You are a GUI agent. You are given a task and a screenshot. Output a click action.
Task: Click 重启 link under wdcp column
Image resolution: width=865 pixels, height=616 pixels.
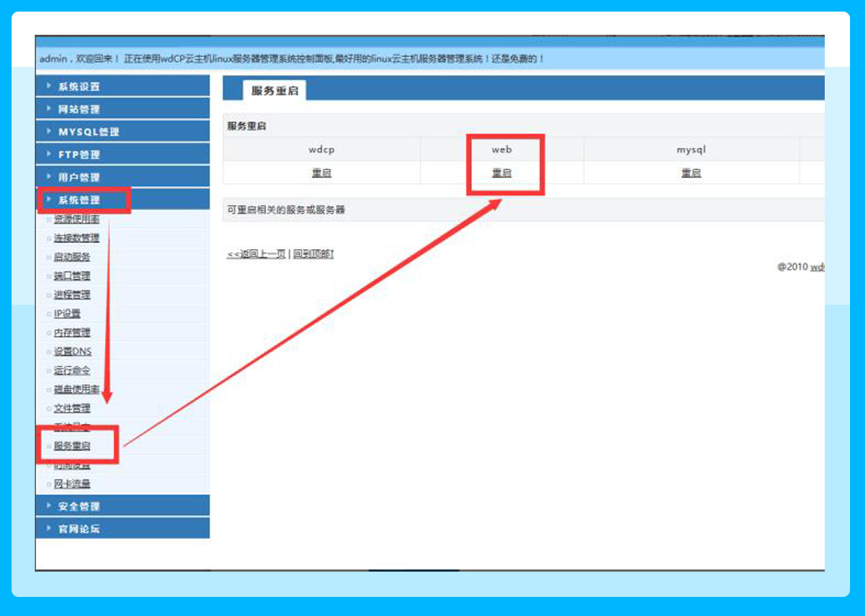tap(321, 173)
